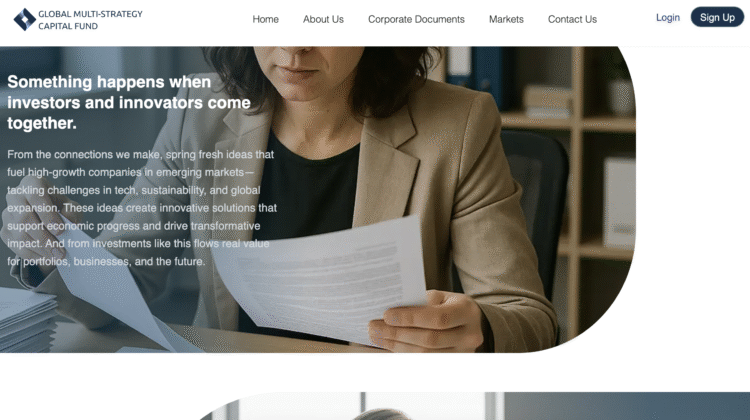
Task: Click the stack of papers in the hero photo
Action: (x=27, y=318)
